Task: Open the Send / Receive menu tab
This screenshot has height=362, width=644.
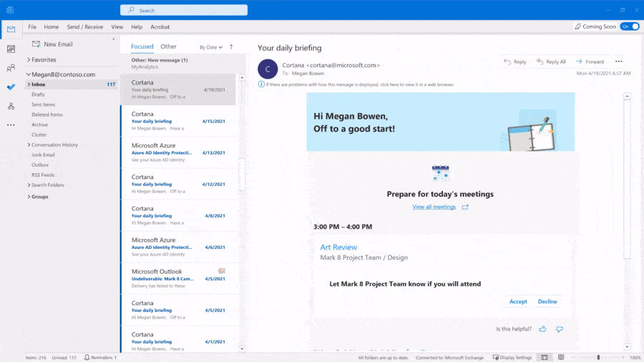Action: (x=84, y=26)
